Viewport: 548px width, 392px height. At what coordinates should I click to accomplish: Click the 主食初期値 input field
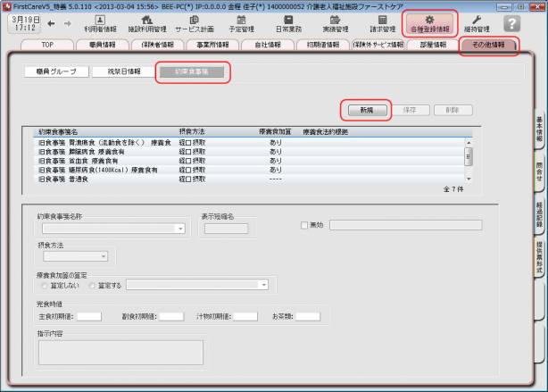[89, 316]
